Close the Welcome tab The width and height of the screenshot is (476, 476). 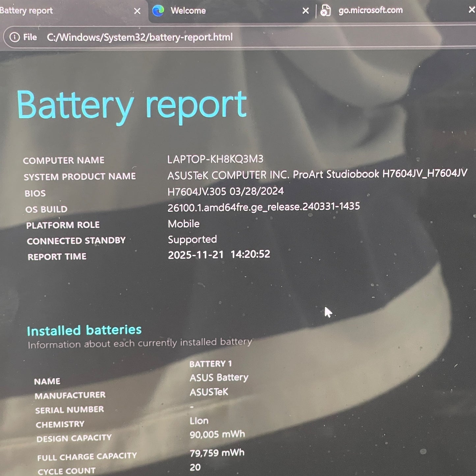(x=305, y=11)
